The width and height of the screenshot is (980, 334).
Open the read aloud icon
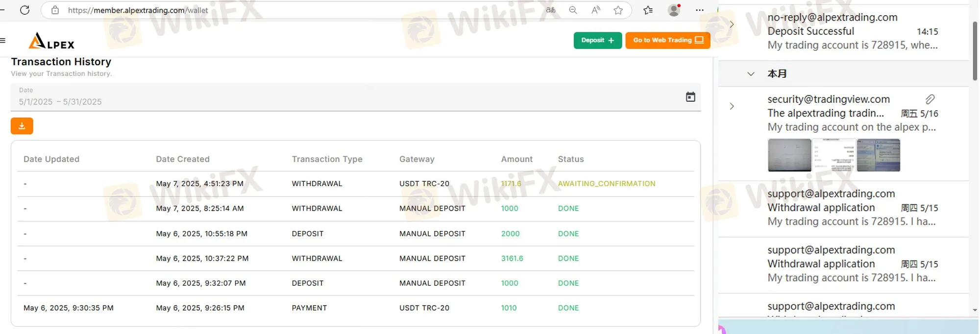pos(595,10)
